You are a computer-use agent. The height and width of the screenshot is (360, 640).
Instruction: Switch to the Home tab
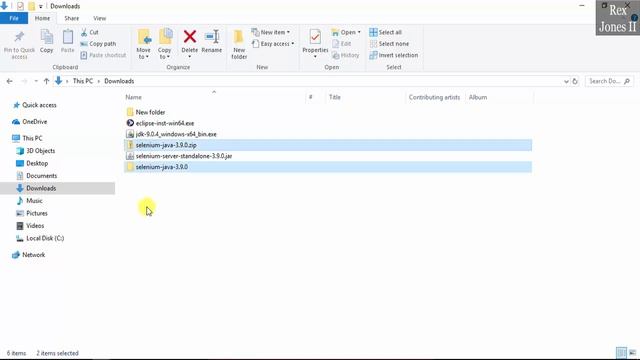(42, 18)
